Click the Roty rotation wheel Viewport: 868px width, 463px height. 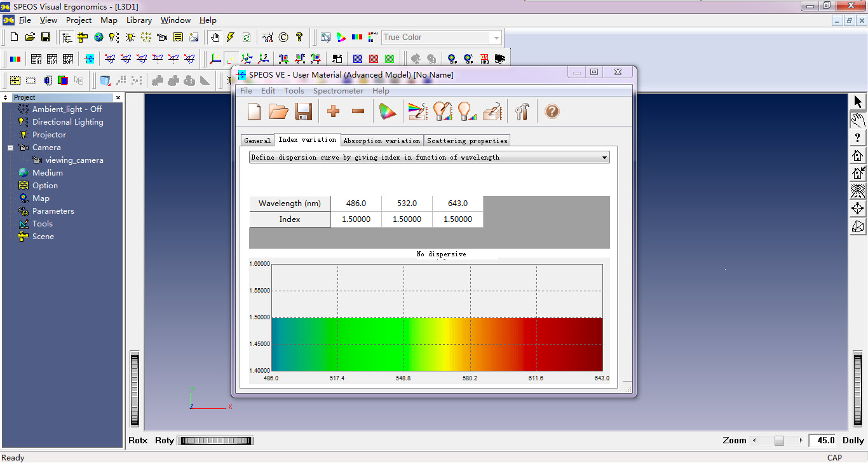[215, 440]
